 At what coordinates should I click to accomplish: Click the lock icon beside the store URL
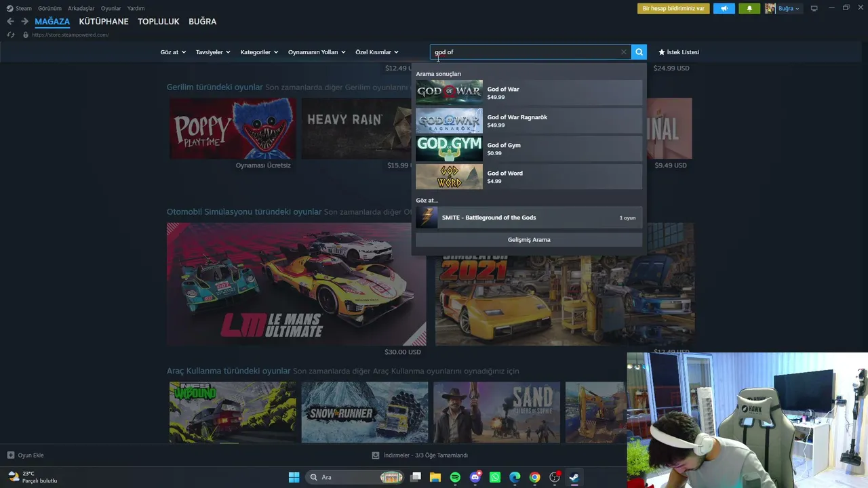click(26, 35)
